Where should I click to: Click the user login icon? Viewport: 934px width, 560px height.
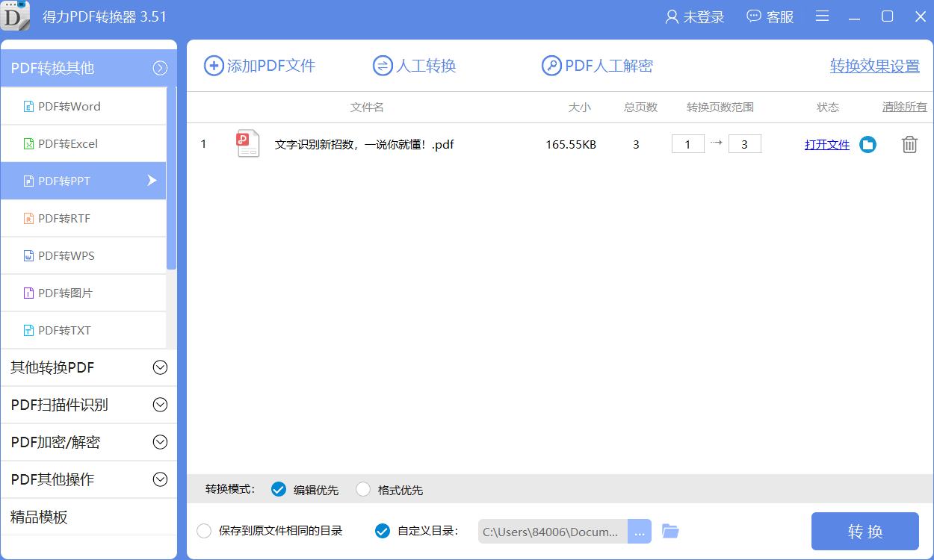click(672, 16)
